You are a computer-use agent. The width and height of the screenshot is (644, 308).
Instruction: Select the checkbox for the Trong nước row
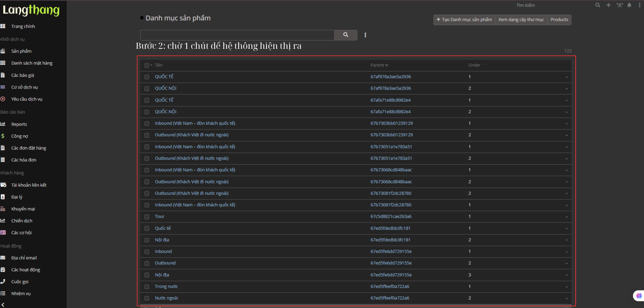147,287
